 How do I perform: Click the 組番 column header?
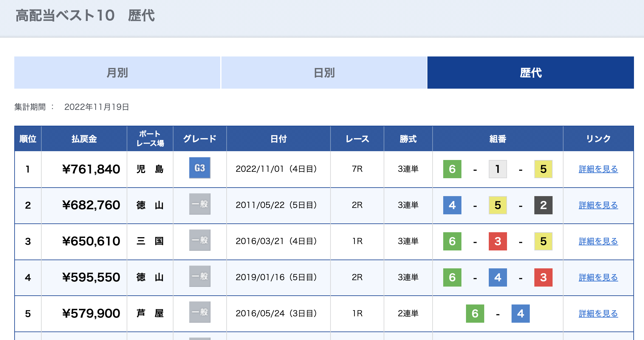[x=498, y=139]
